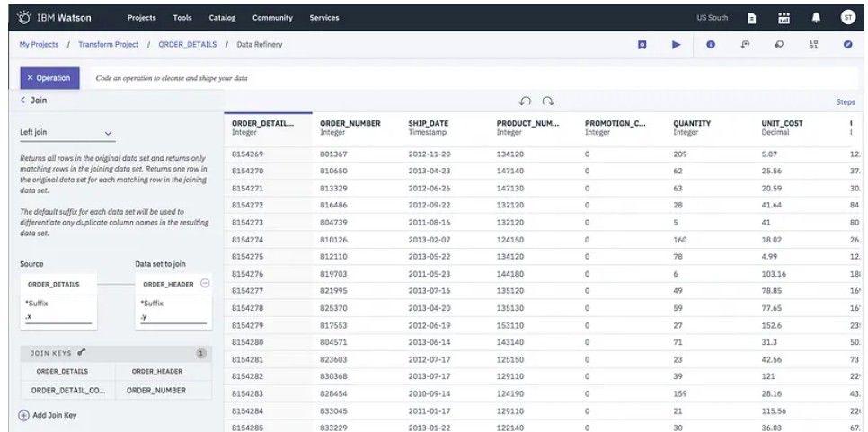Select the QUANTITY column header
Screen dimensions: 868x432
[x=710, y=128]
